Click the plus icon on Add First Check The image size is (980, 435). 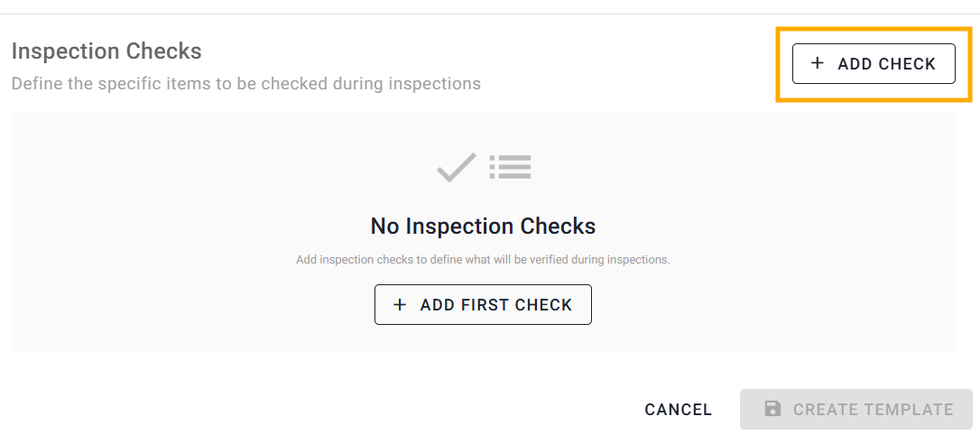coord(400,305)
